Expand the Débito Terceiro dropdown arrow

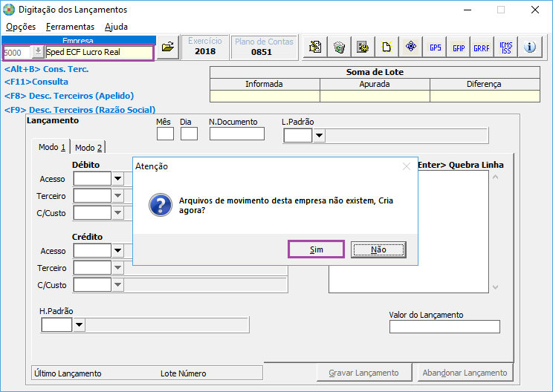pyautogui.click(x=117, y=195)
